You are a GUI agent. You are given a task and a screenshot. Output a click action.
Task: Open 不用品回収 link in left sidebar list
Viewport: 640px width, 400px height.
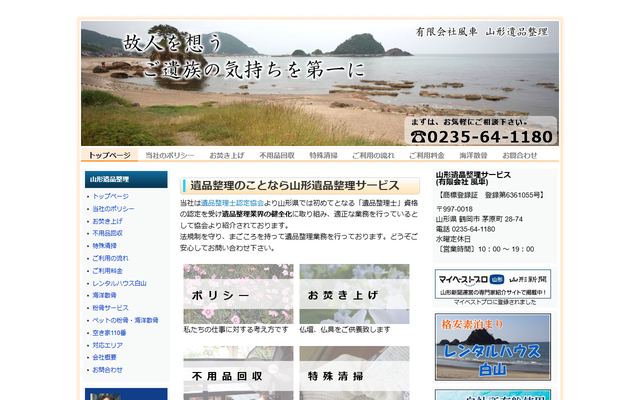(x=107, y=233)
